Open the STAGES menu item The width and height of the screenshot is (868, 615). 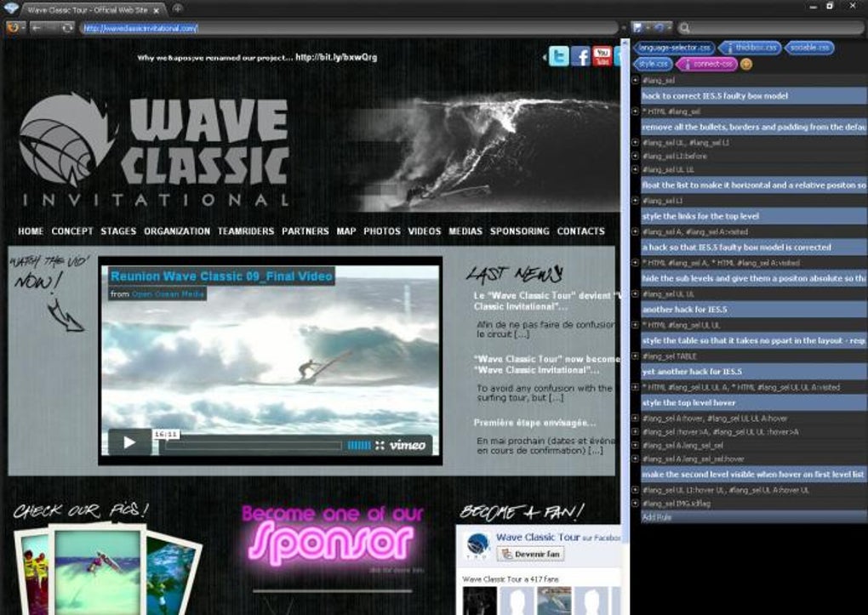pyautogui.click(x=118, y=231)
